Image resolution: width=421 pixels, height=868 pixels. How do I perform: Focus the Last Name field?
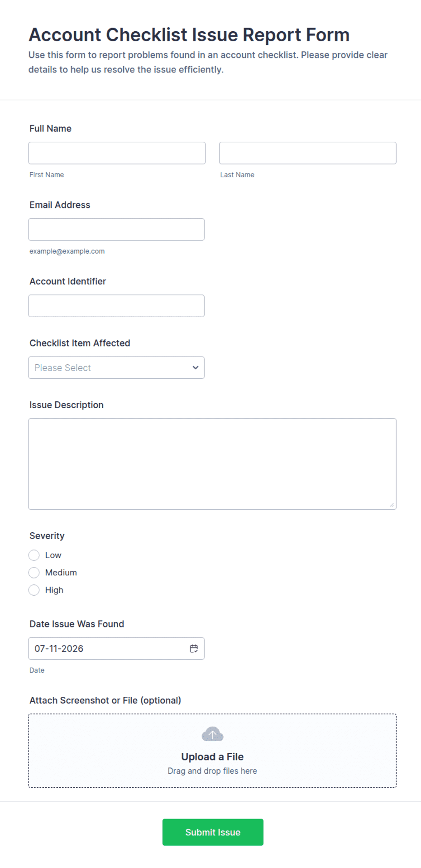pos(308,153)
